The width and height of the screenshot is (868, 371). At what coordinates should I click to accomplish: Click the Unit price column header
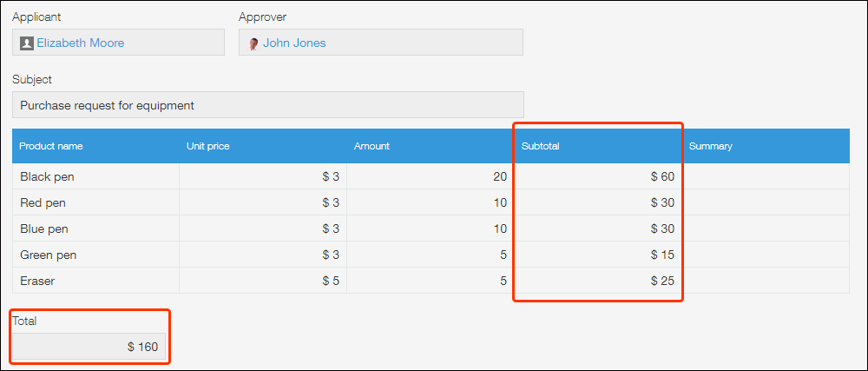click(208, 146)
